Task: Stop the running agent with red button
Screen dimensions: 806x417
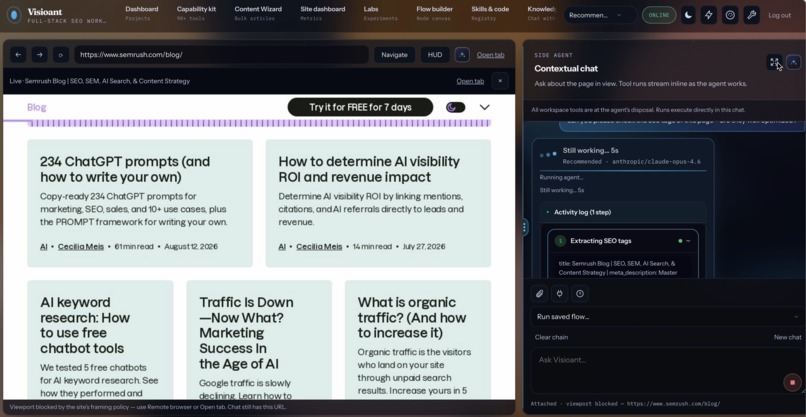Action: (792, 383)
